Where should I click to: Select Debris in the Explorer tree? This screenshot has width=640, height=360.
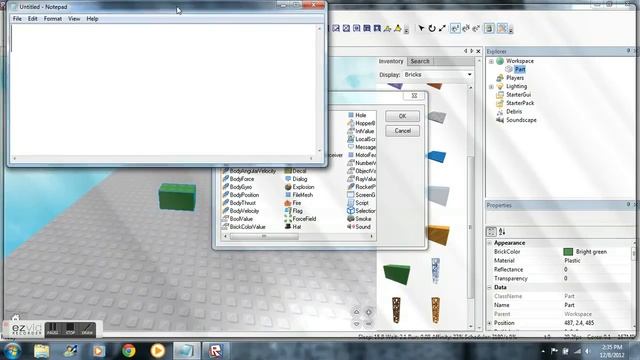click(x=514, y=111)
